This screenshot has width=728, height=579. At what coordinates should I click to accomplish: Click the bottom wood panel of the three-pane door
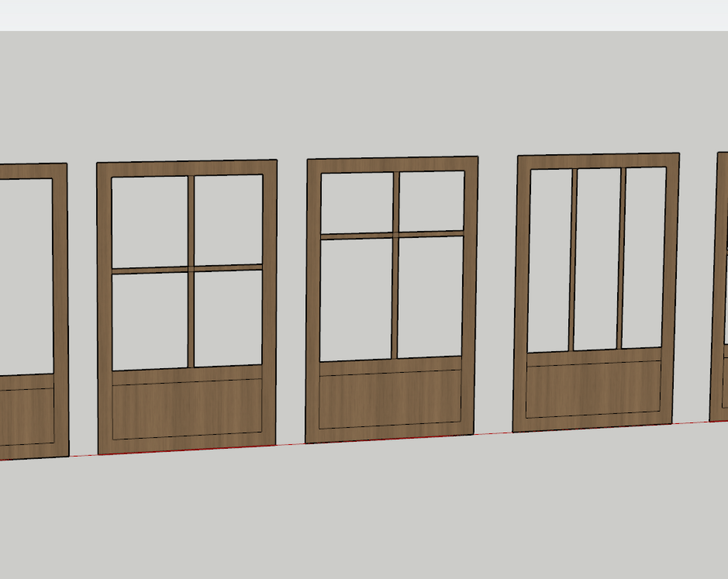(x=594, y=389)
